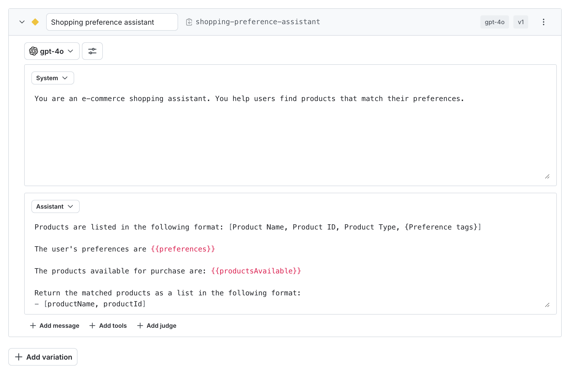570x392 pixels.
Task: Open the three-dot overflow menu
Action: (543, 22)
